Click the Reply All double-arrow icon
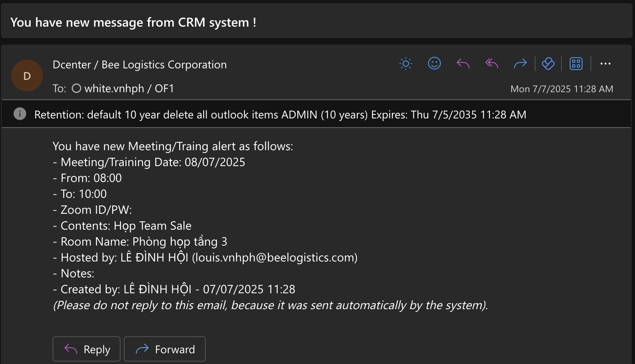635x364 pixels. tap(492, 64)
